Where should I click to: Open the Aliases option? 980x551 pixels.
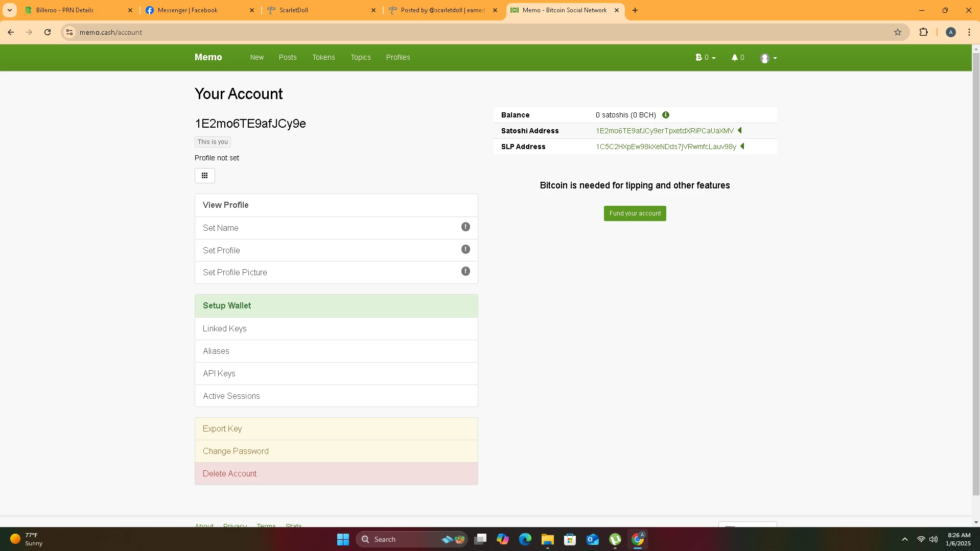(336, 351)
